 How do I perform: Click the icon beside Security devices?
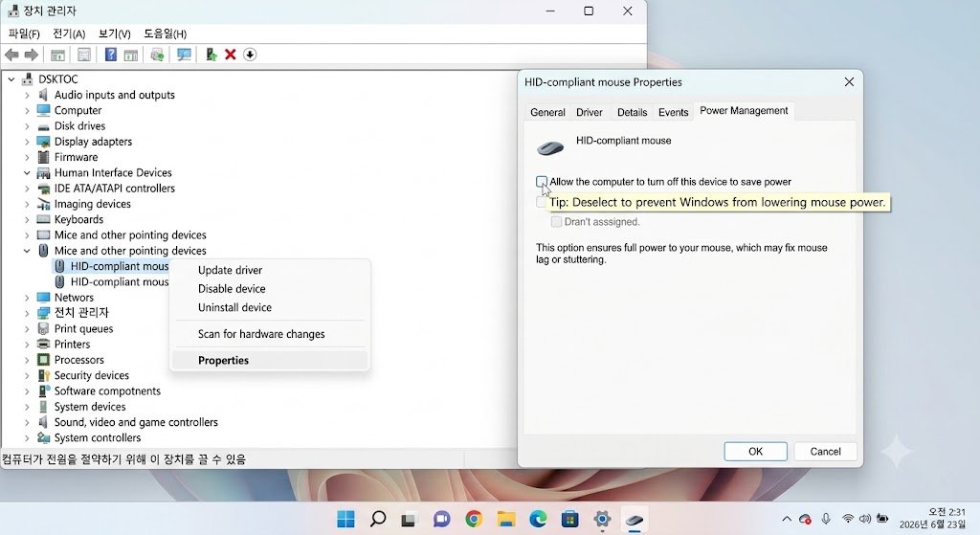click(43, 375)
